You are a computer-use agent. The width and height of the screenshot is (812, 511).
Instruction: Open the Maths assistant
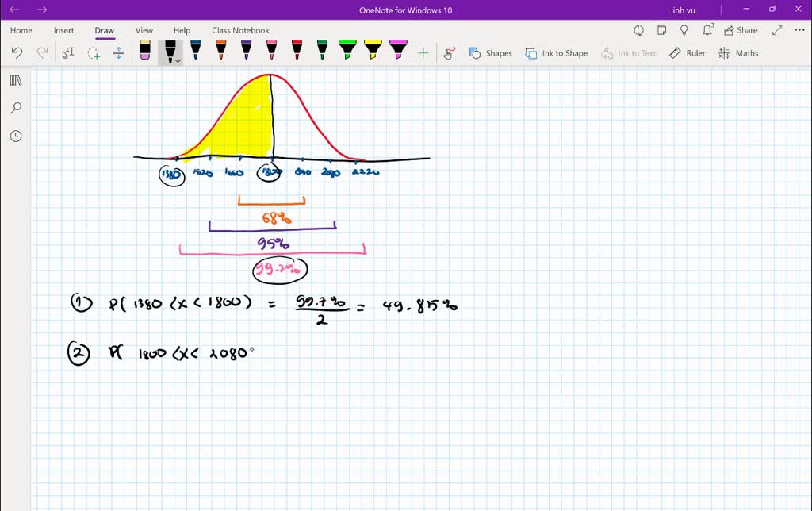click(738, 52)
